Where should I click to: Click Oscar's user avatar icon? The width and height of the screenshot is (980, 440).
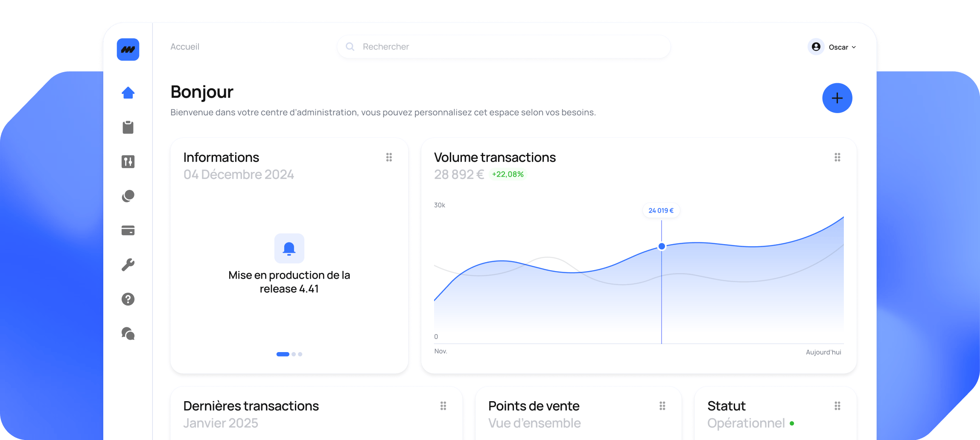[816, 47]
